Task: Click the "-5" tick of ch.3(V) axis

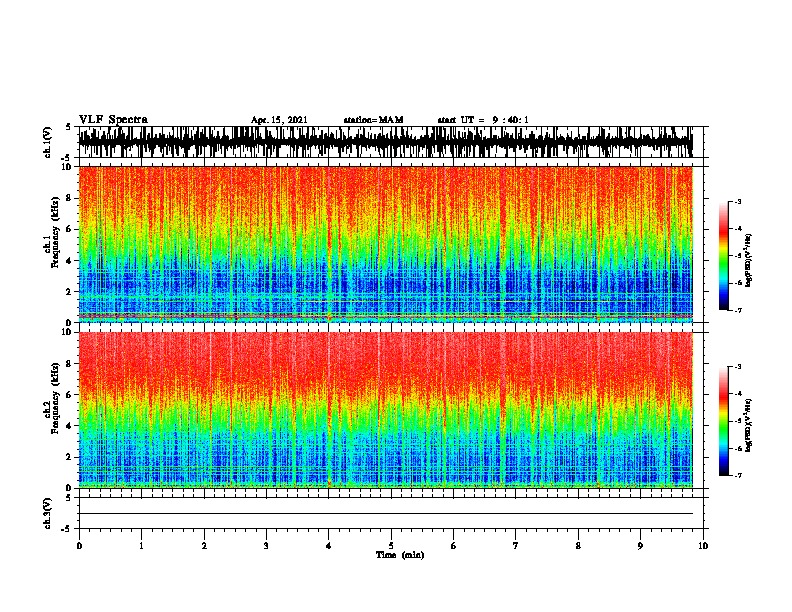Action: tap(67, 529)
